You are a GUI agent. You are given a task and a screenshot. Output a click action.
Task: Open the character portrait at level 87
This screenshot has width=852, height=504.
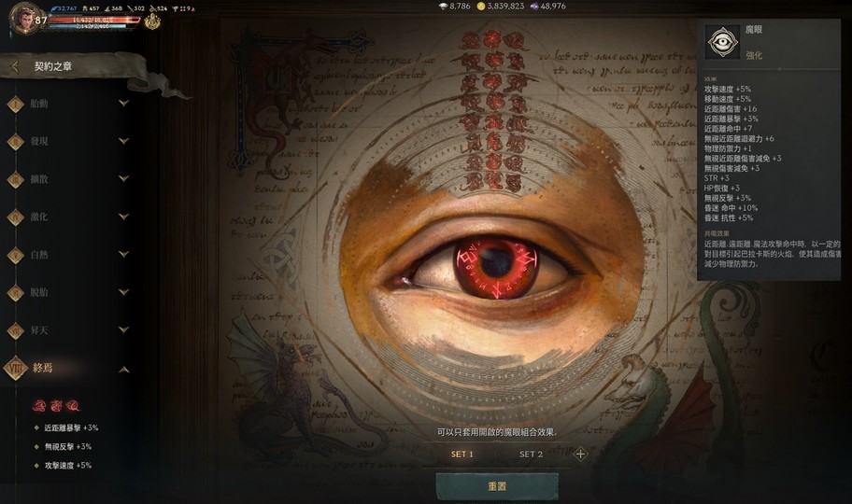[24, 19]
